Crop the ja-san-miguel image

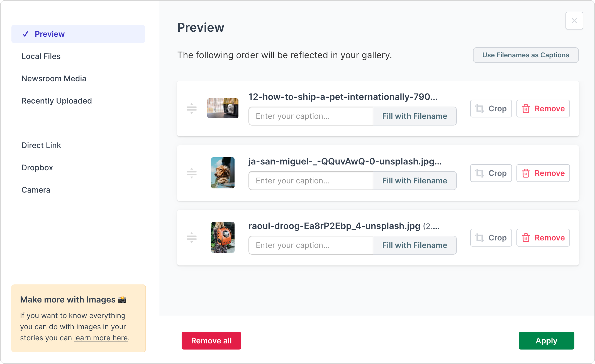[x=491, y=173]
